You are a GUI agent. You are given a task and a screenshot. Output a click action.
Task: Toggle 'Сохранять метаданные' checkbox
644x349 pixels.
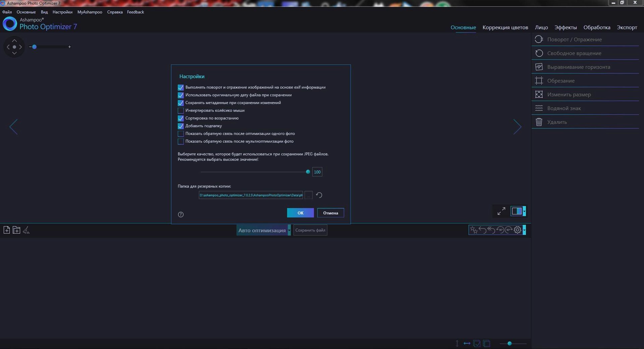click(180, 103)
